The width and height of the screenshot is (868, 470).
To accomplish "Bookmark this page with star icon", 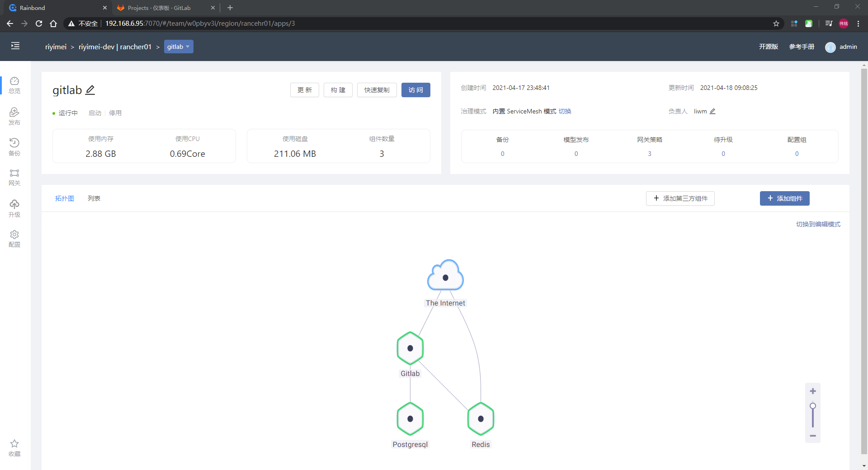I will tap(776, 23).
